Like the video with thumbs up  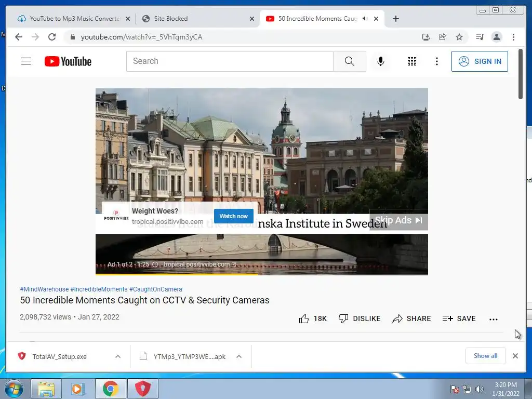pos(312,318)
